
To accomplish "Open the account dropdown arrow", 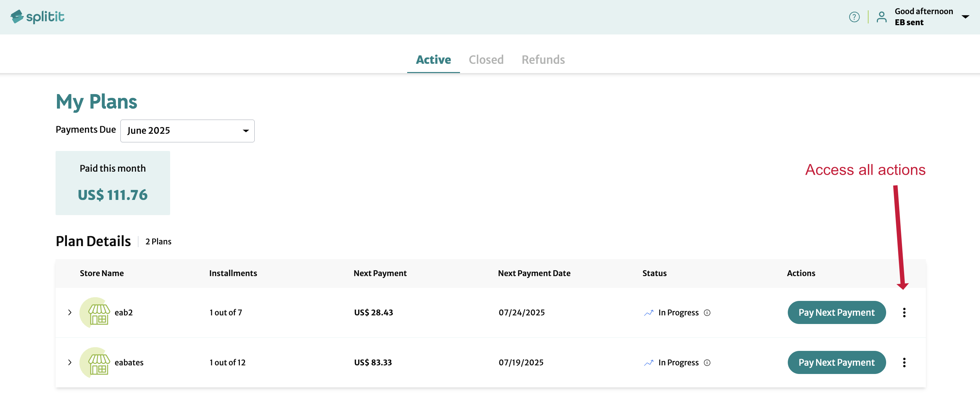I will pos(965,17).
